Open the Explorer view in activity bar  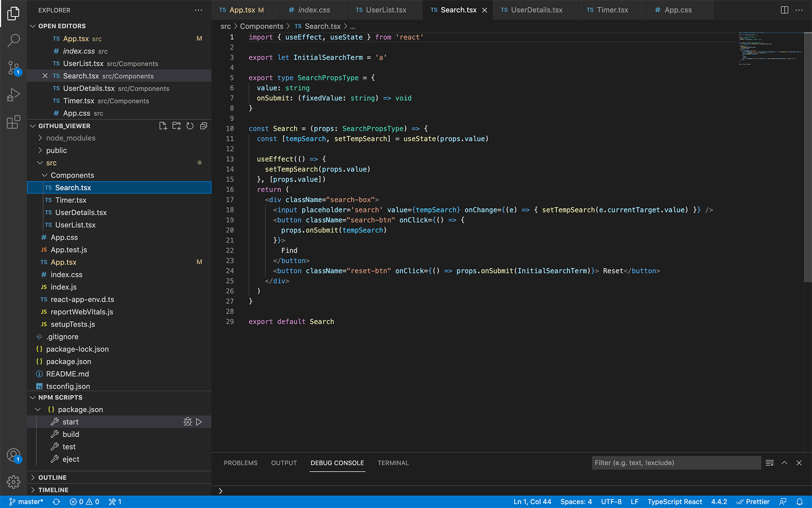pos(14,14)
